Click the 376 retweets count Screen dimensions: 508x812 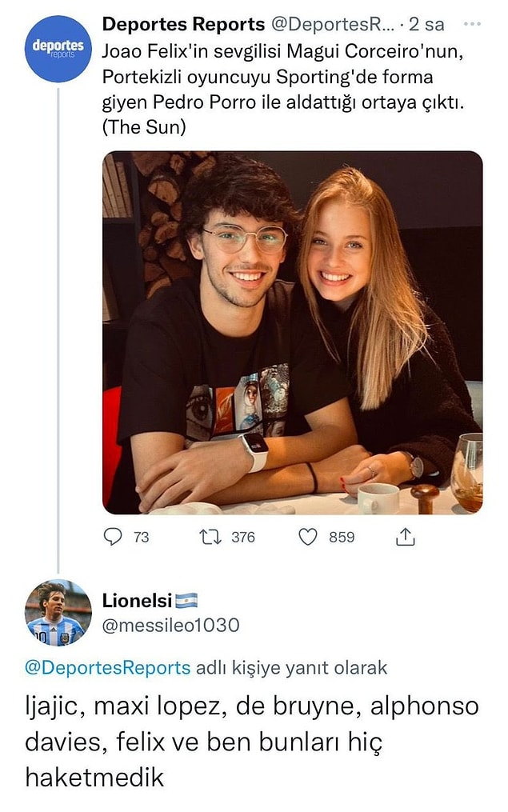pos(243,538)
